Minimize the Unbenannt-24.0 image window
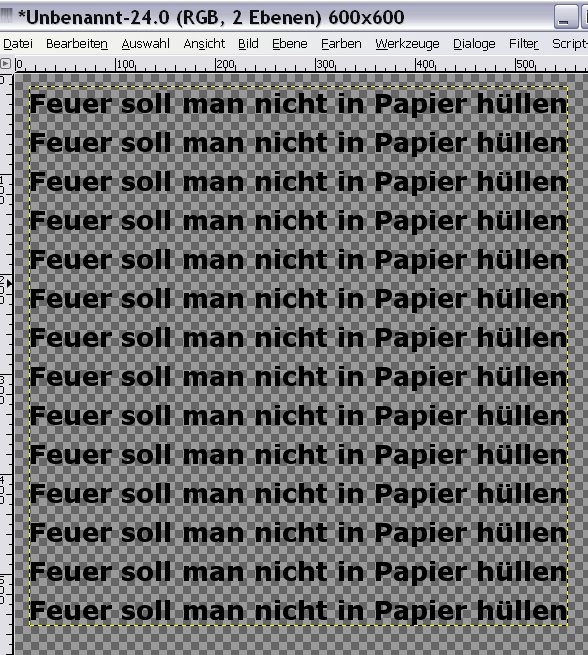 coord(565,18)
